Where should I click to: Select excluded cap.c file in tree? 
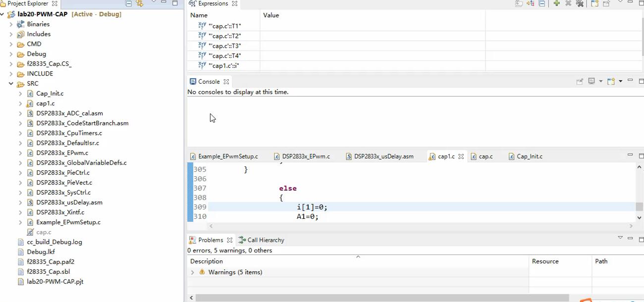point(44,232)
